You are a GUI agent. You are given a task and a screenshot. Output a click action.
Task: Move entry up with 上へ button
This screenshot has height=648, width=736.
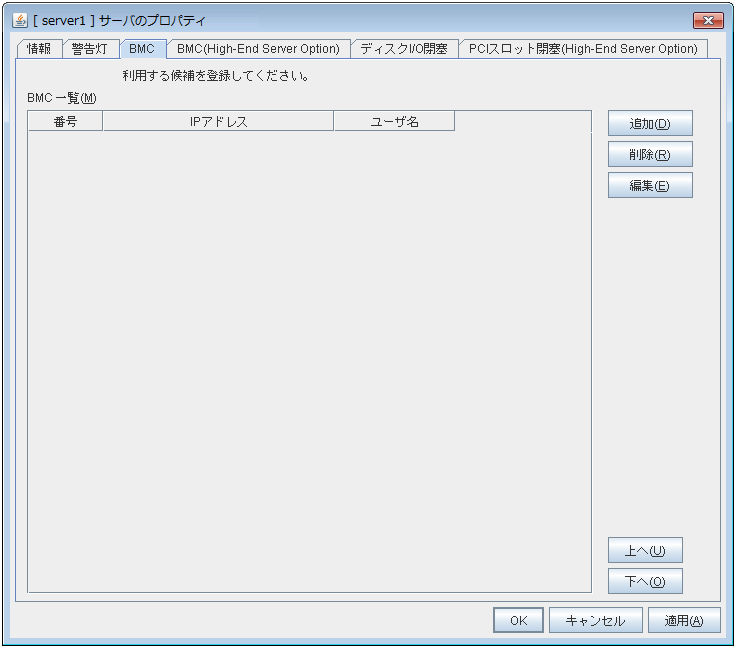(x=645, y=550)
